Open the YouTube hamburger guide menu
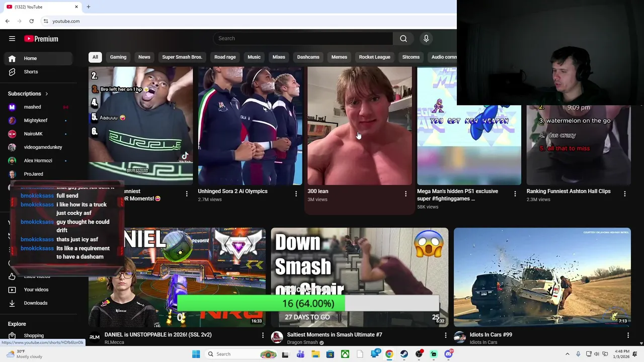The image size is (644, 362). (x=12, y=39)
